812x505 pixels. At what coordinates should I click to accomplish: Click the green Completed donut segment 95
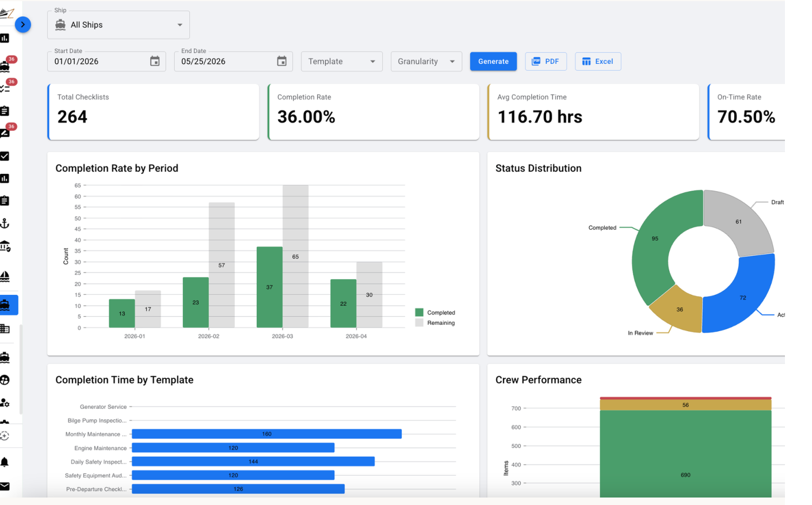(x=655, y=238)
